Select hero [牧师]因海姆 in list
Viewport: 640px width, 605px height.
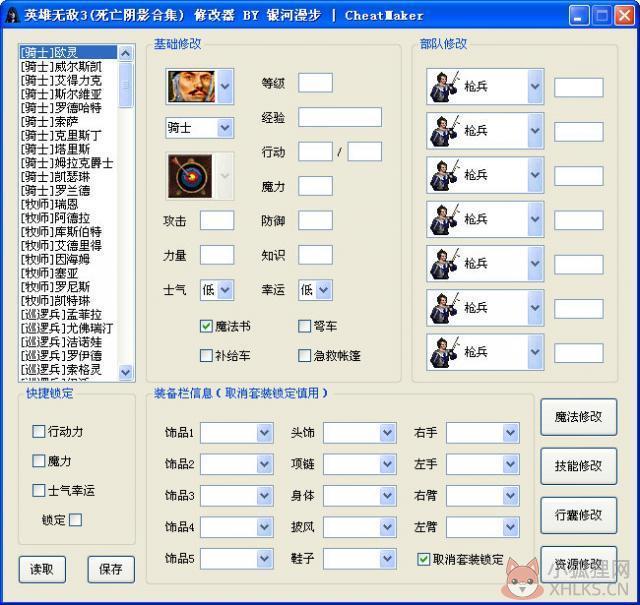[x=68, y=259]
